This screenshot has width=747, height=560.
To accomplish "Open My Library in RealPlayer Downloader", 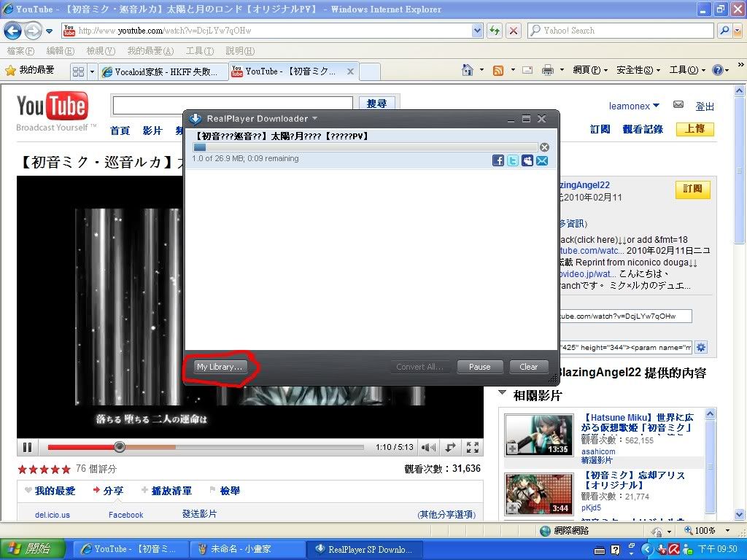I will [220, 367].
